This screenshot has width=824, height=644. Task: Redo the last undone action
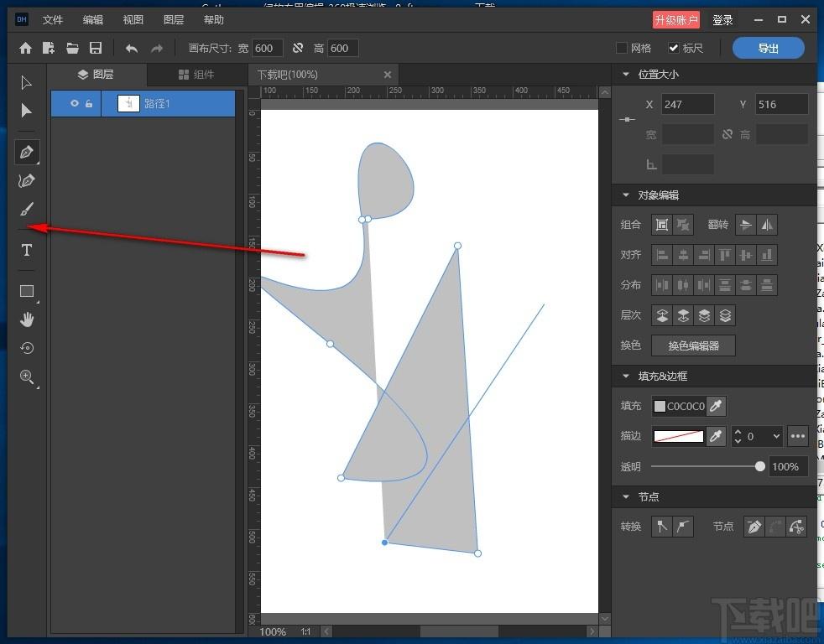[x=157, y=49]
